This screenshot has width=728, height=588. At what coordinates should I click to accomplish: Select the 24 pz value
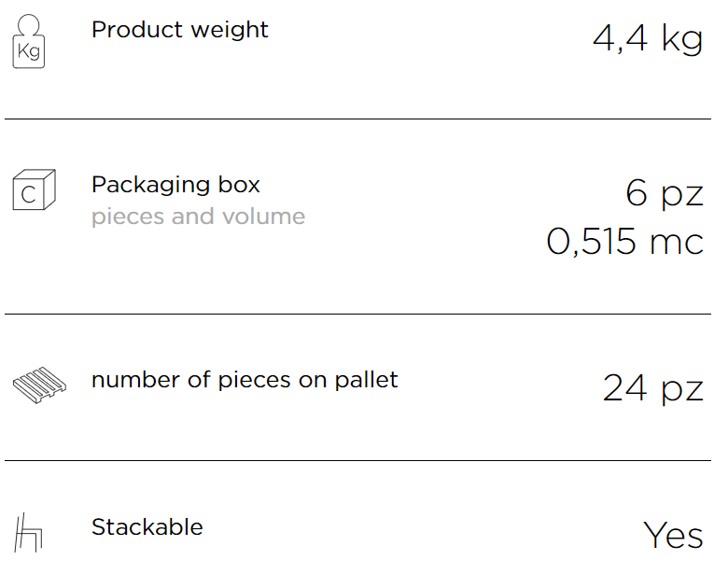coord(652,388)
